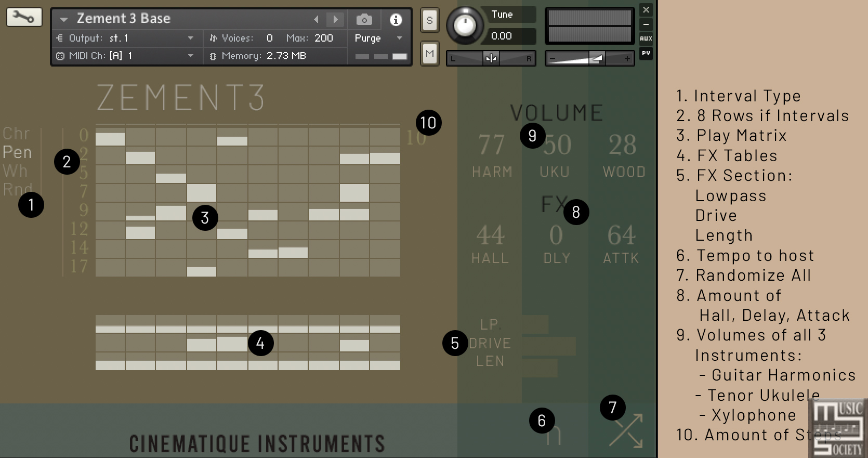Open the wrench instrument edit mode
The image size is (868, 458).
[x=24, y=18]
